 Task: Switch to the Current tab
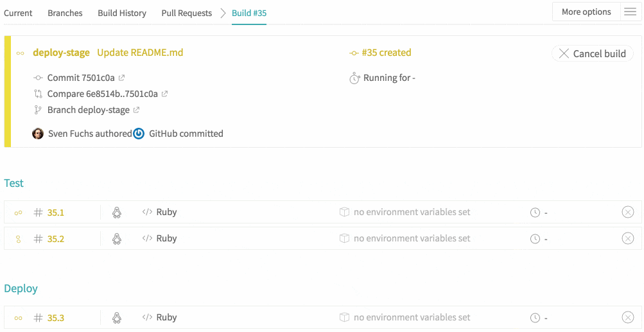(18, 13)
